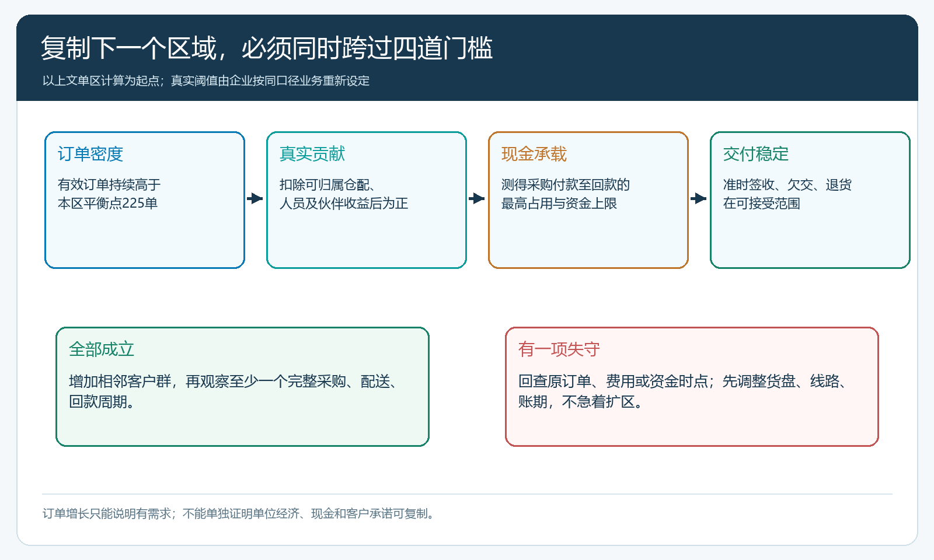Click the text 有效订单持续高于
Image resolution: width=934 pixels, height=560 pixels.
pyautogui.click(x=109, y=184)
